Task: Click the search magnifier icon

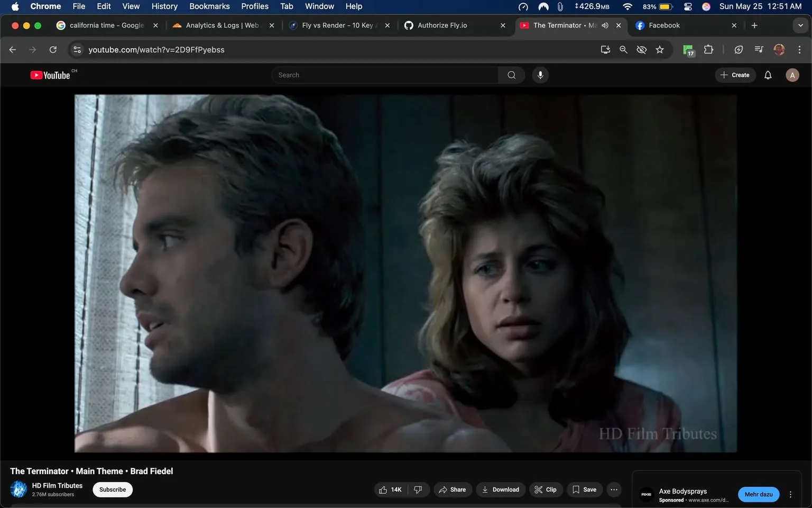Action: click(511, 75)
